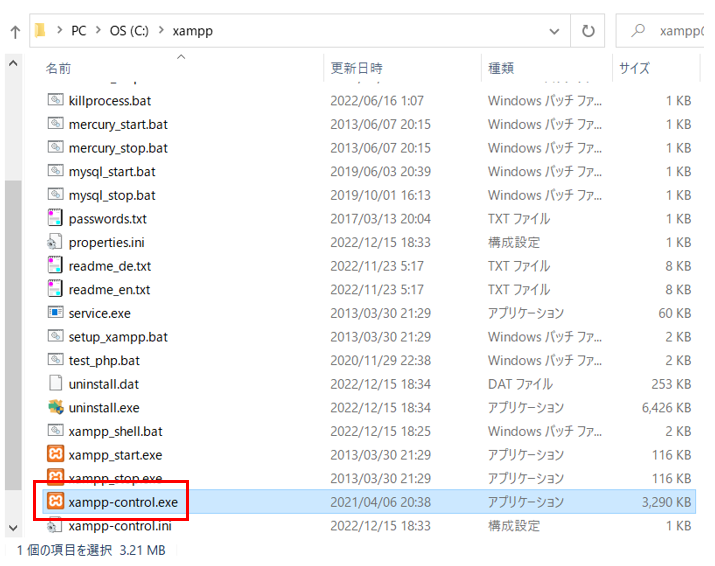Click the xampp-control.exe orange icon

[55, 502]
